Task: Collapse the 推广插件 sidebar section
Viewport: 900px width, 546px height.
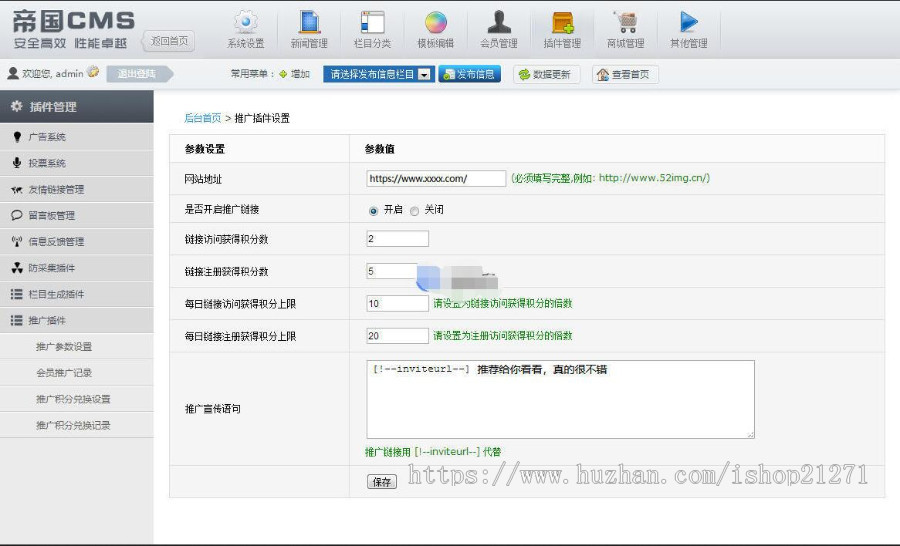Action: (76, 320)
